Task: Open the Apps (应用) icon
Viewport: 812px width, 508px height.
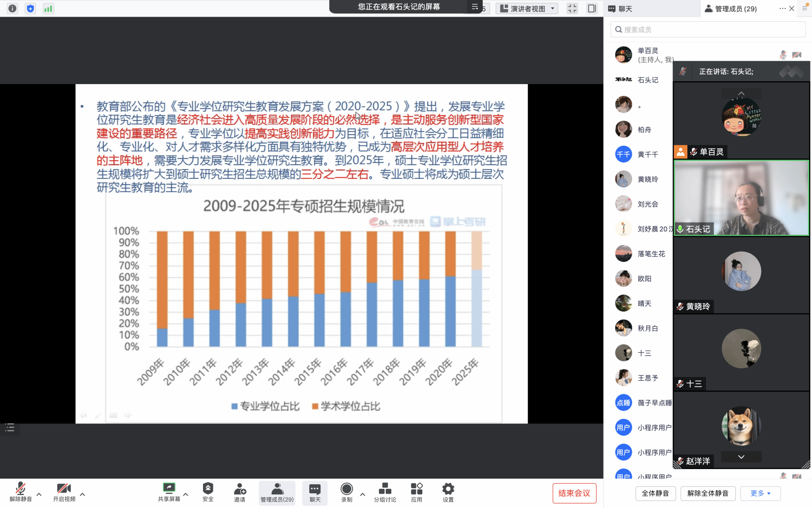Action: coord(416,489)
